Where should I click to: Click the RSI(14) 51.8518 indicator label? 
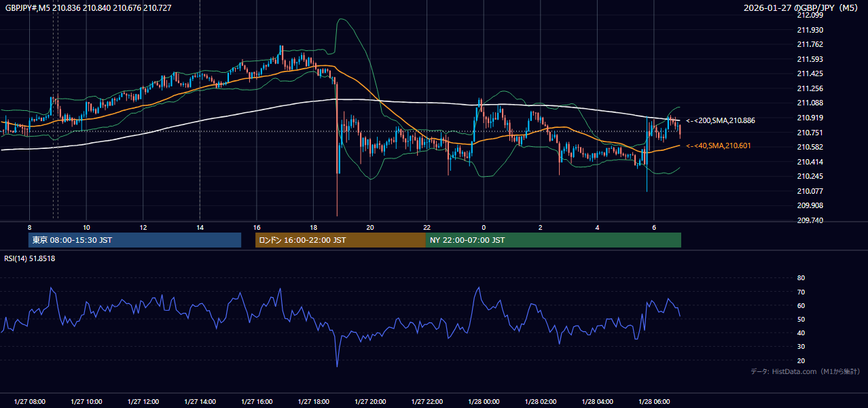coord(30,258)
